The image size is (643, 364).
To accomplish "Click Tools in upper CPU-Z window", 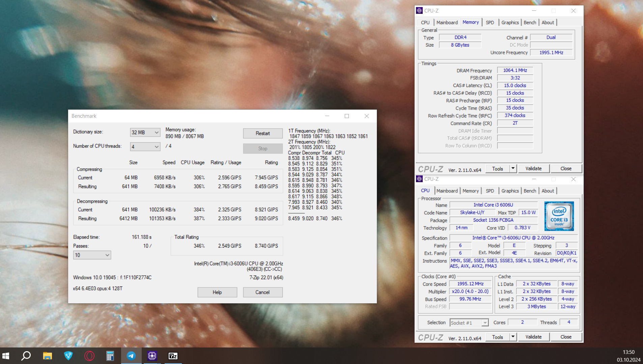I will (497, 169).
